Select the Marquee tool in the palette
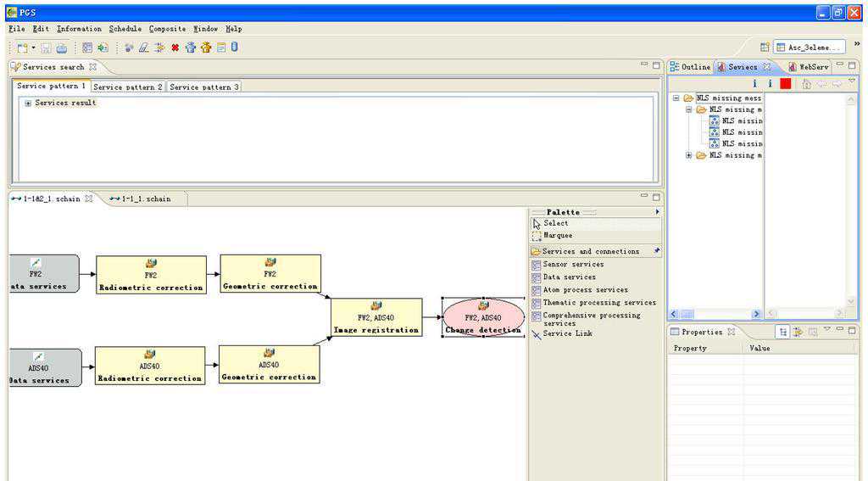The height and width of the screenshot is (481, 868). click(x=557, y=236)
